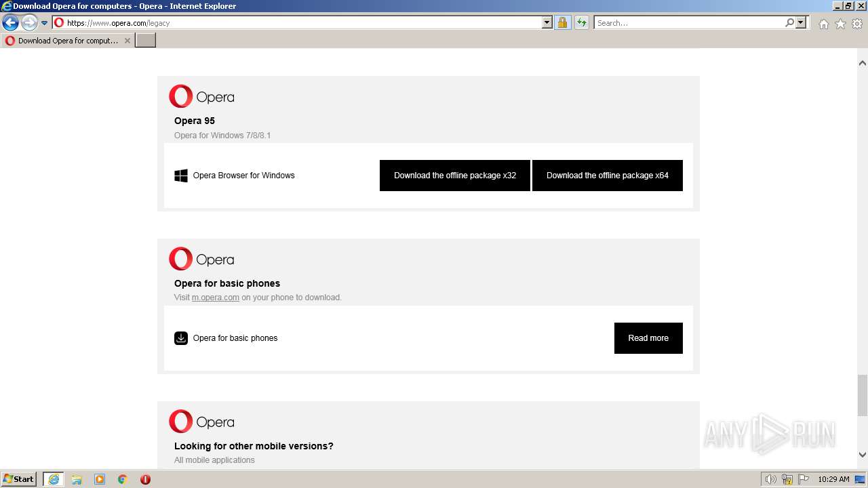Image resolution: width=868 pixels, height=488 pixels.
Task: Click the refresh page icon
Action: [x=582, y=23]
